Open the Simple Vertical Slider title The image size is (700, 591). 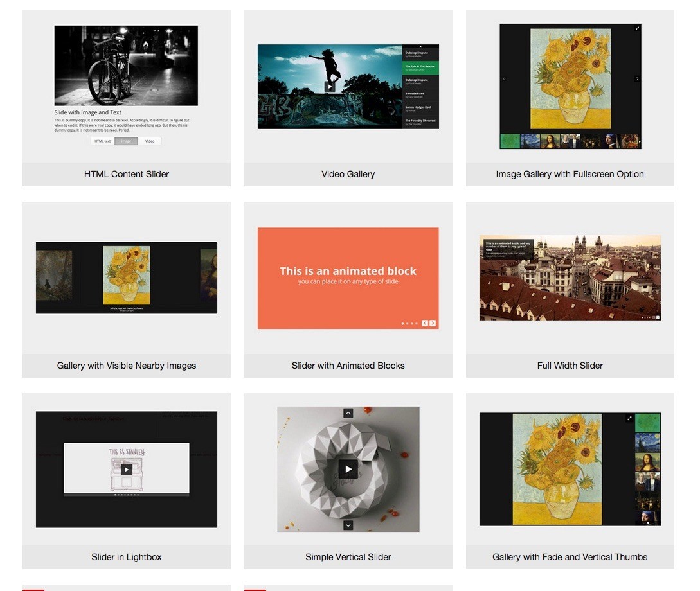point(348,557)
